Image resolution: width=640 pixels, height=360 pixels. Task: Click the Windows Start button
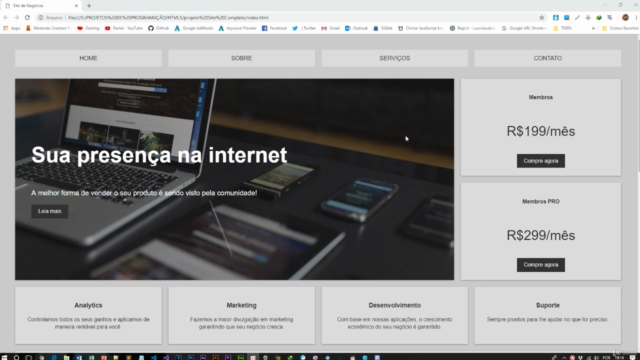pyautogui.click(x=4, y=357)
